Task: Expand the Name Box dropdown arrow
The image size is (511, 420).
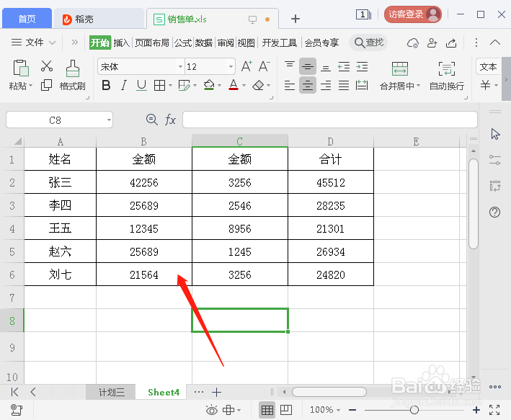Action: (x=109, y=120)
